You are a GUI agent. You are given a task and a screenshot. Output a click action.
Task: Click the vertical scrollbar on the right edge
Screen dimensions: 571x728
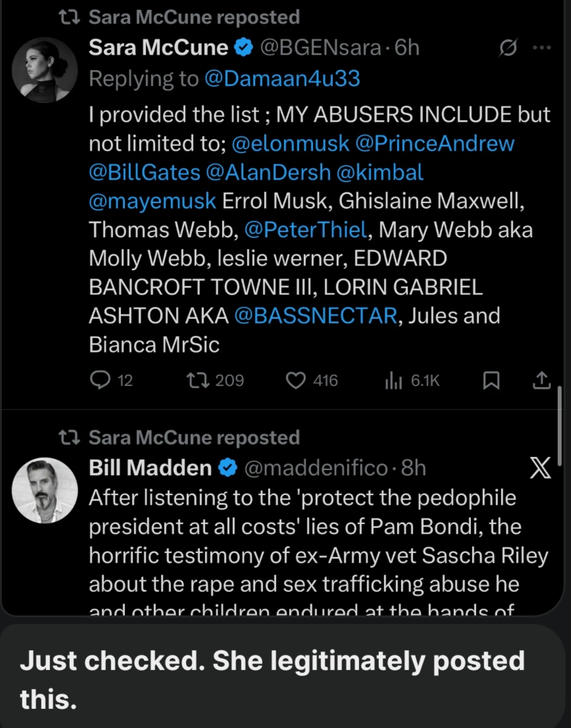click(559, 427)
